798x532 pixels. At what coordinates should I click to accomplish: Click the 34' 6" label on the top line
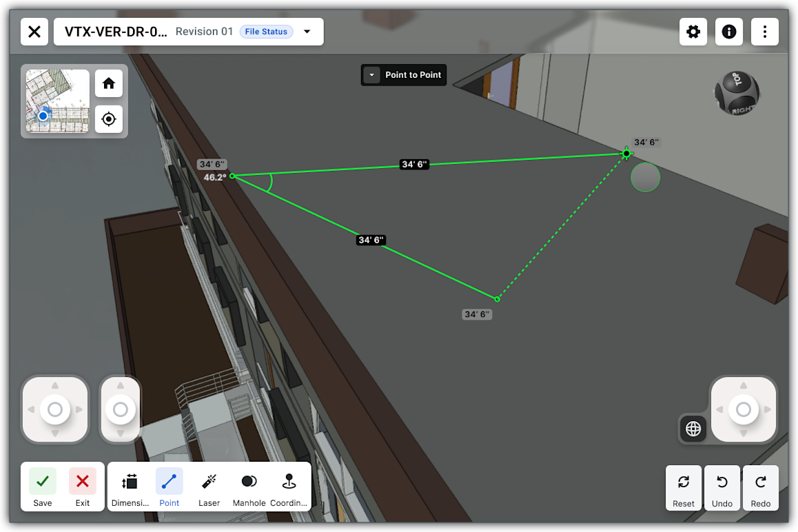(414, 164)
